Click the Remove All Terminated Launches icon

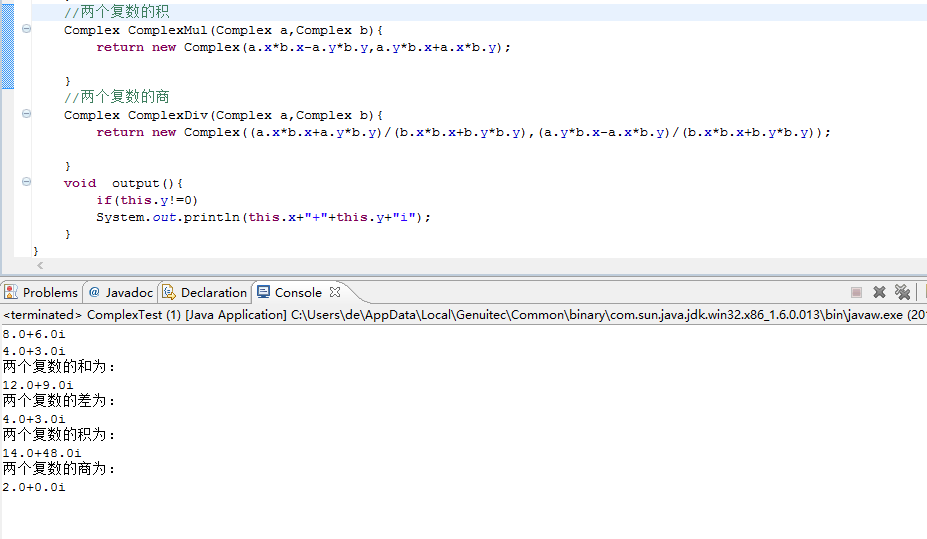click(902, 292)
